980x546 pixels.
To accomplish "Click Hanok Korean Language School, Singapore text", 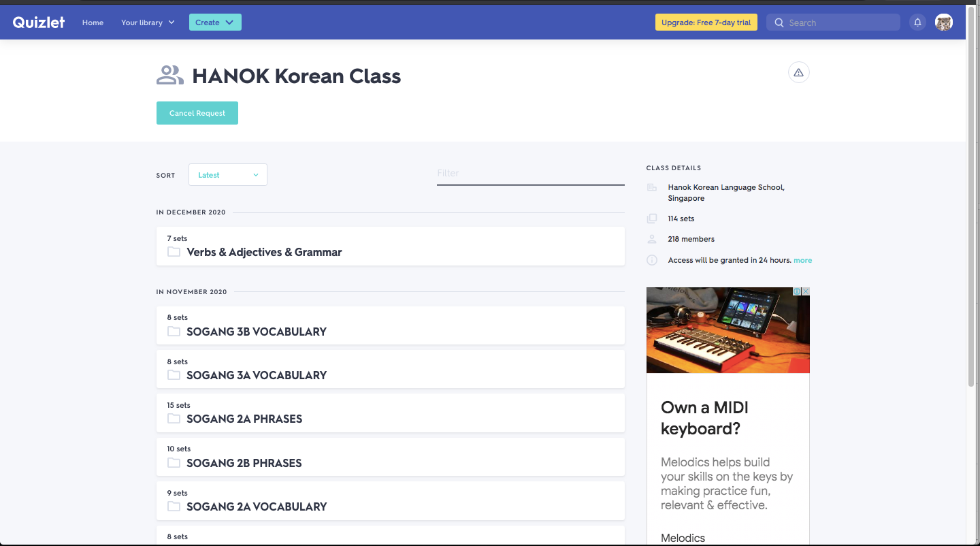I will click(x=726, y=193).
